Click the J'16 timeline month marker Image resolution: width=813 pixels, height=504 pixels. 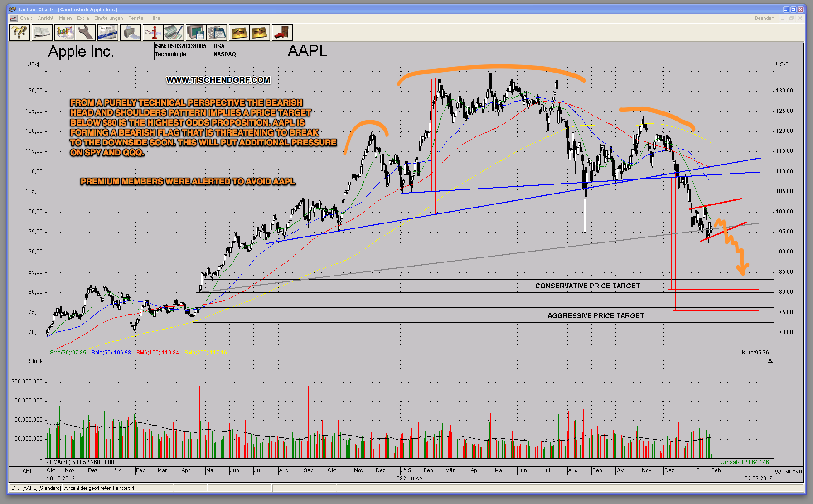694,470
